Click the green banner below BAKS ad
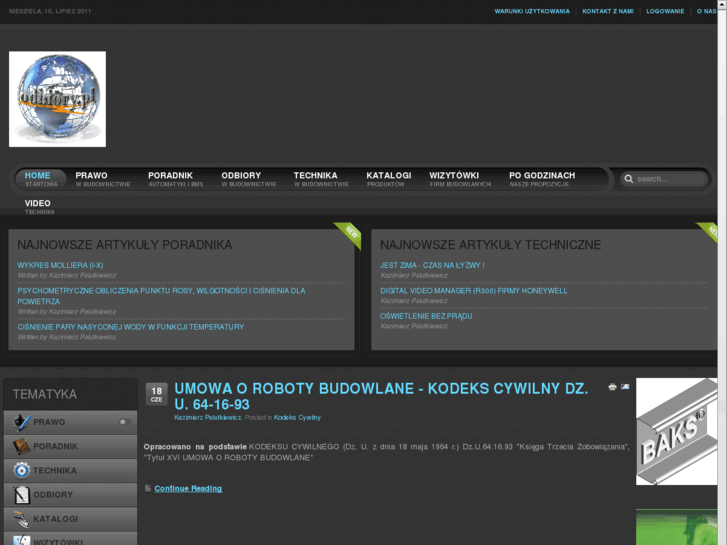 coord(676,527)
